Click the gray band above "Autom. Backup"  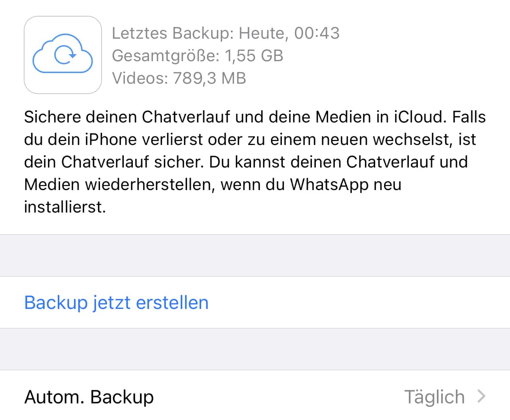(255, 349)
